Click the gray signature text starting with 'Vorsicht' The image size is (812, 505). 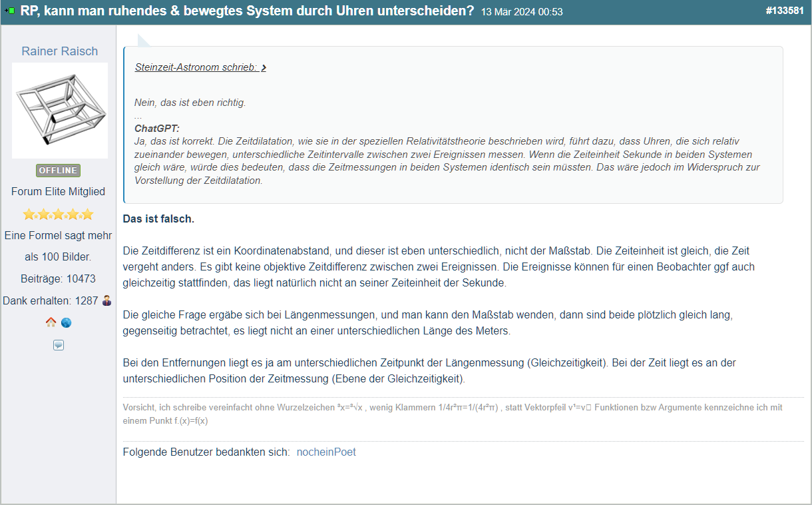click(x=453, y=414)
